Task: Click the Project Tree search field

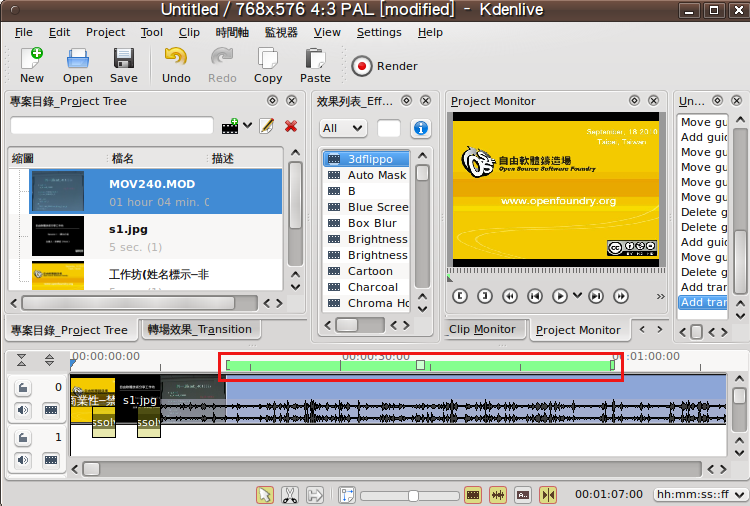Action: click(x=112, y=126)
